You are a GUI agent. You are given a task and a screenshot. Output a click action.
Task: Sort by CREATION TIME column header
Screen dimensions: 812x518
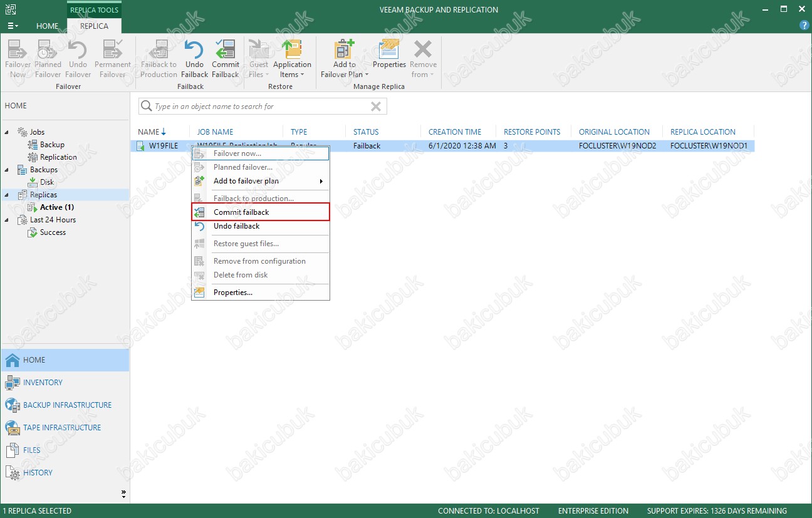coord(455,132)
